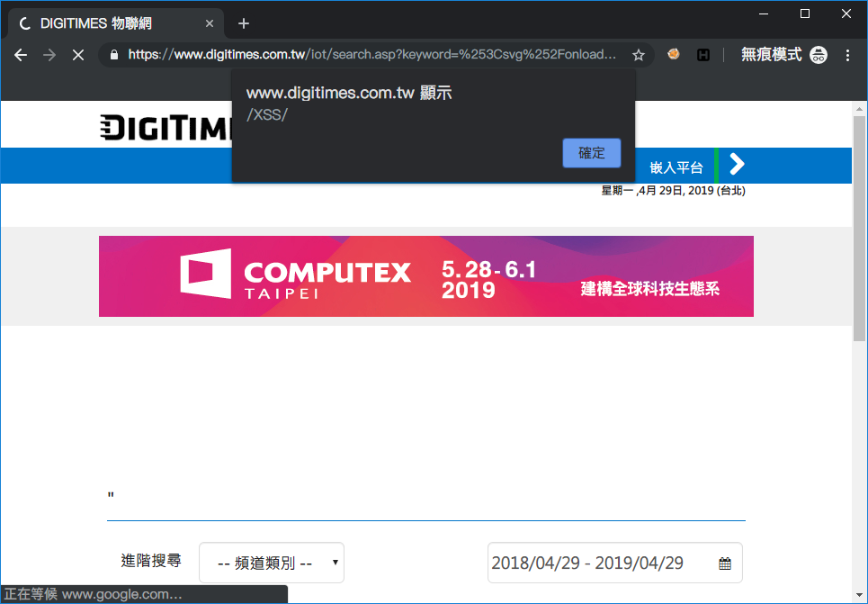Click the incognito mode avatar icon
This screenshot has height=604, width=868.
pyautogui.click(x=819, y=54)
